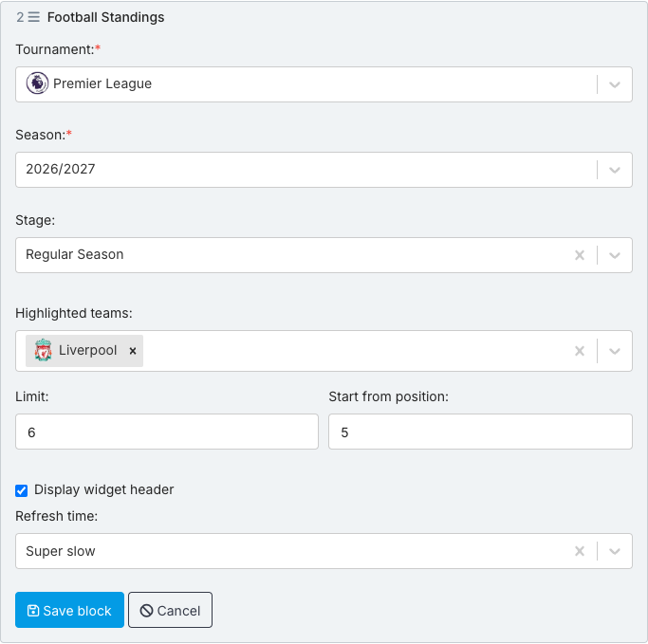Click the Limit label

32,396
